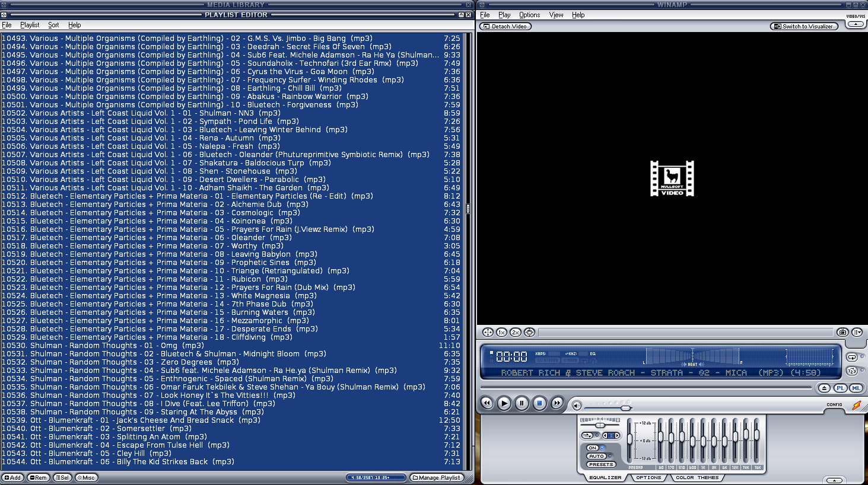Collapse the equalizer drawer with bottom arrow
The width and height of the screenshot is (868, 485).
point(834,480)
